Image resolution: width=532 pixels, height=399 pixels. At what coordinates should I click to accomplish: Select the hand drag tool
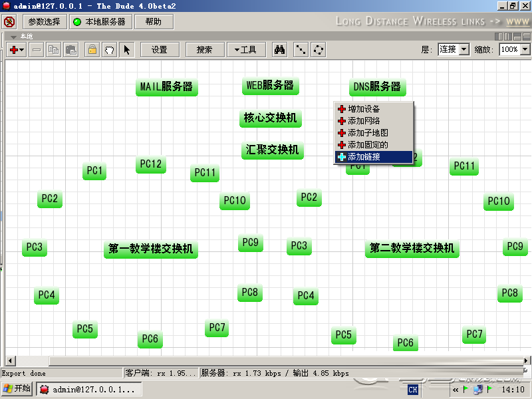point(109,50)
